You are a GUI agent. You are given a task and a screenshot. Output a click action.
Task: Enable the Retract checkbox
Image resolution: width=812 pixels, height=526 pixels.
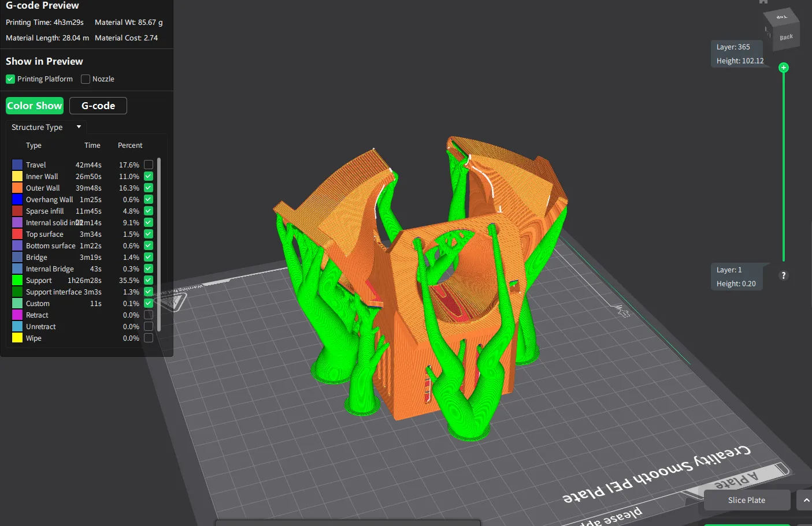(149, 315)
